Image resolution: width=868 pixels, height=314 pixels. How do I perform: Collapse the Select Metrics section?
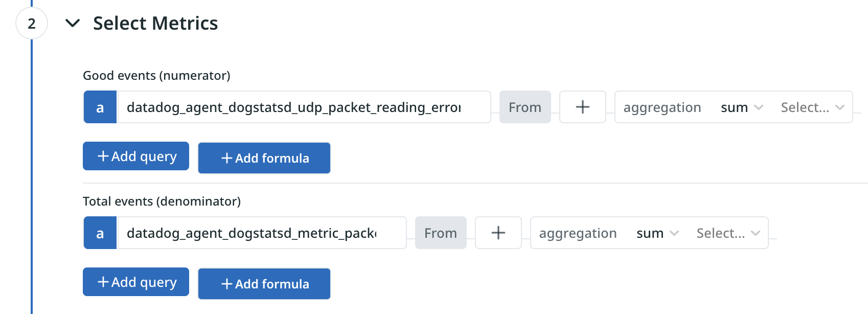[73, 23]
